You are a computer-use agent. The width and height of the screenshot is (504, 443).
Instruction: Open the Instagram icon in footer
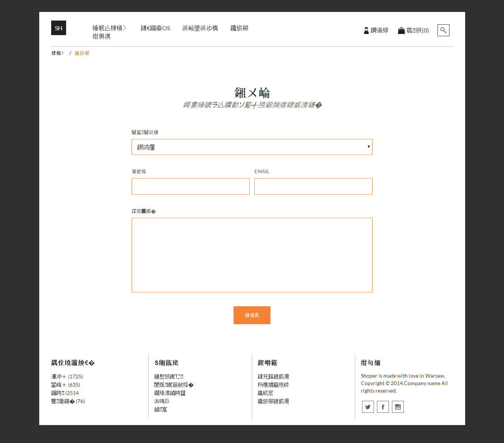[398, 407]
